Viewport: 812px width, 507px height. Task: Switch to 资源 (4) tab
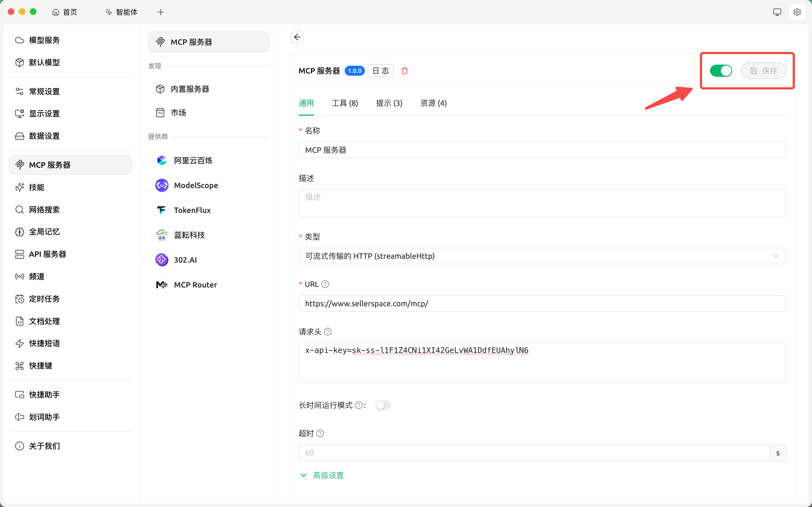click(x=433, y=103)
